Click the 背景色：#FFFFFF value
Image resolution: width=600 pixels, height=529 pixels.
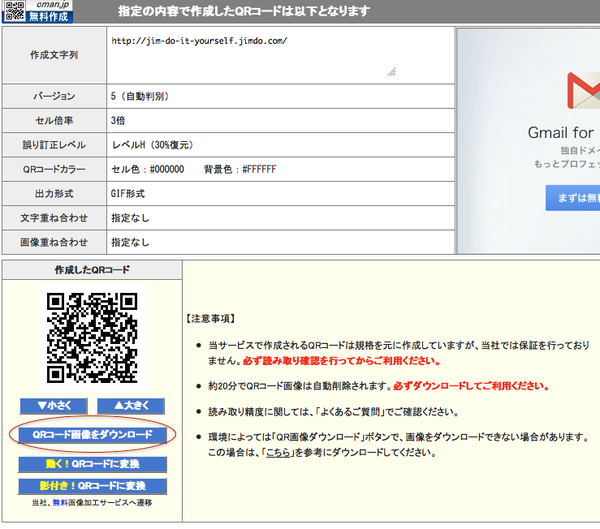click(240, 169)
